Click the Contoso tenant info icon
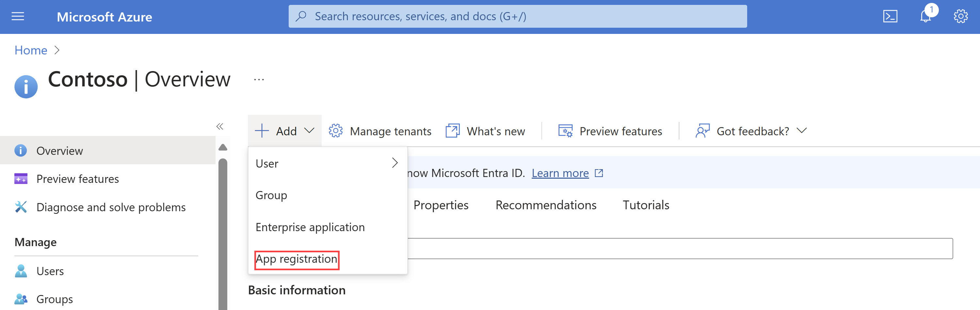The image size is (980, 310). pos(25,85)
